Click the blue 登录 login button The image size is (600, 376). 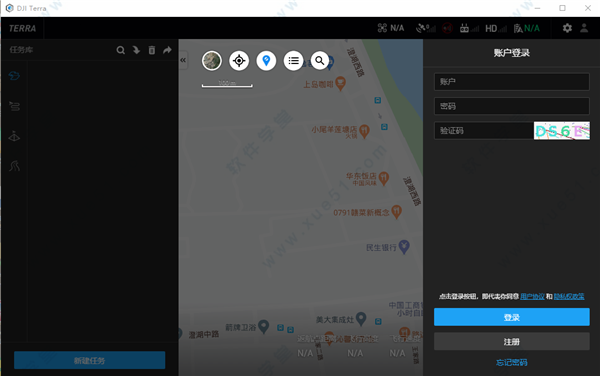512,317
